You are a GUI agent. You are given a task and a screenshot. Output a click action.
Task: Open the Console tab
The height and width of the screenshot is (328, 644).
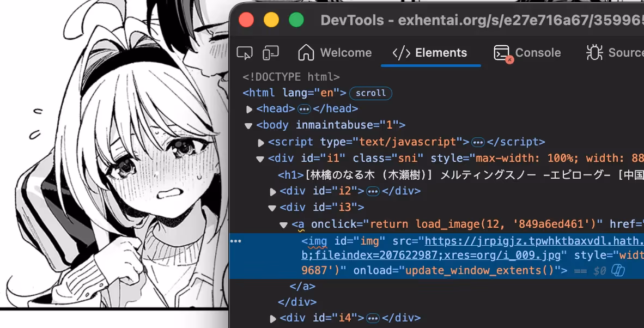click(x=527, y=53)
